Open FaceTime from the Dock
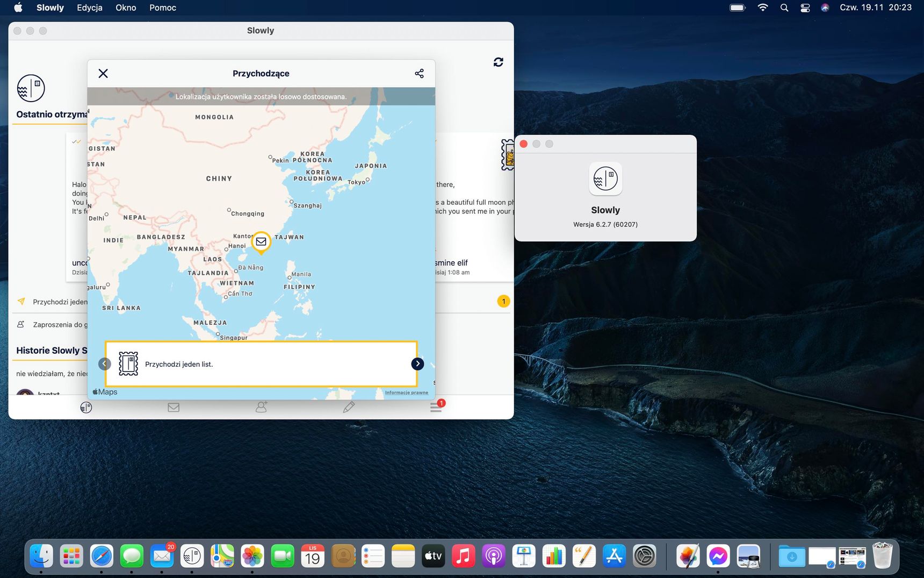The height and width of the screenshot is (578, 924). coord(283,556)
